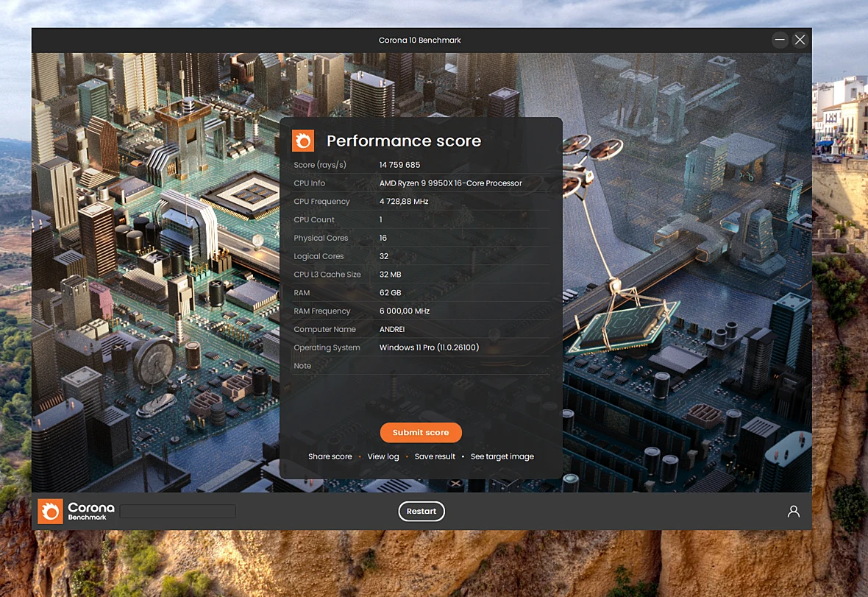
Task: Select the RAM value 62 GB
Action: [x=391, y=293]
